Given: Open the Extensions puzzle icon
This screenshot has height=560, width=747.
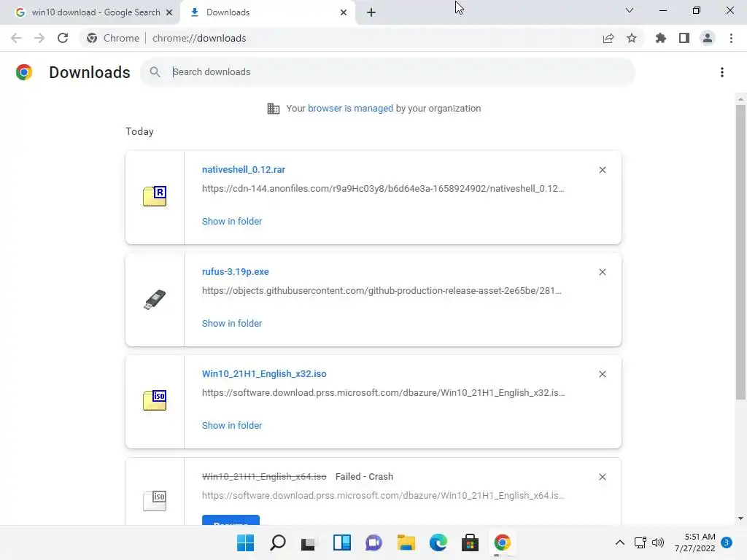Looking at the screenshot, I should 661,38.
